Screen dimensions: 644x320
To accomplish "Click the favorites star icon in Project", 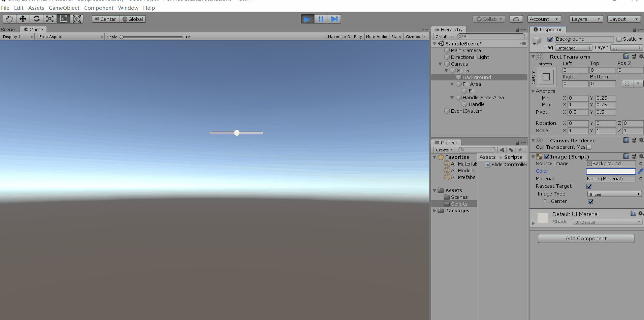I will (520, 150).
